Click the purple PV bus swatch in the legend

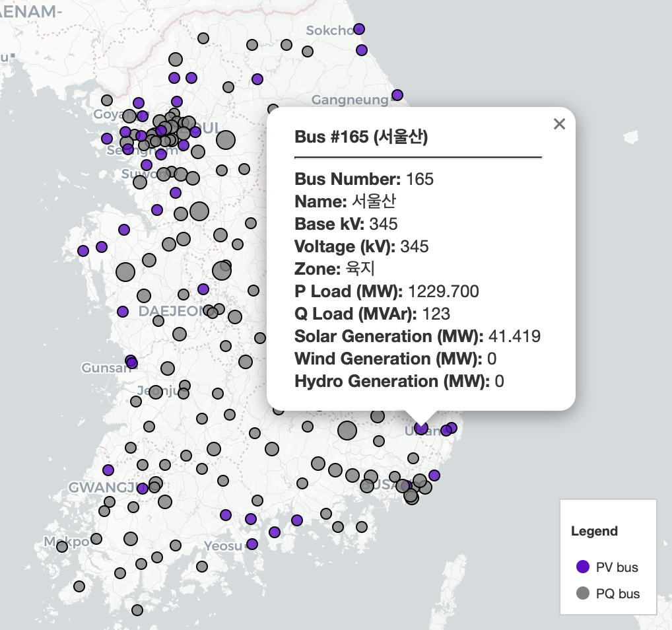coord(582,567)
